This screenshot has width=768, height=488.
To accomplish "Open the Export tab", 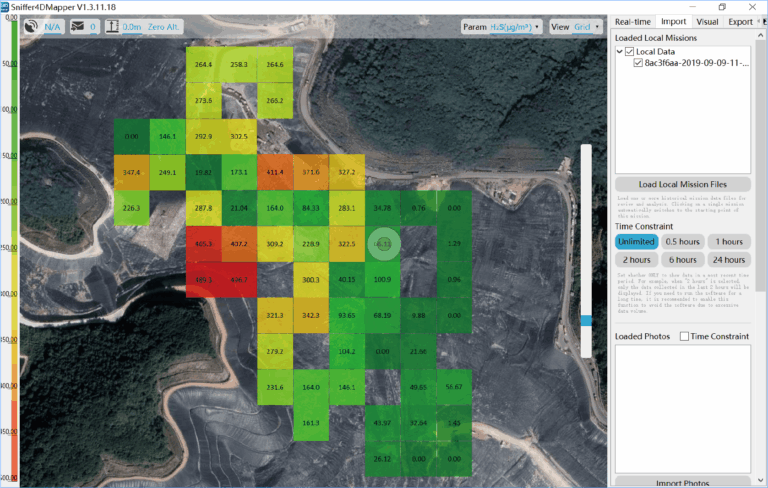I will (x=740, y=22).
